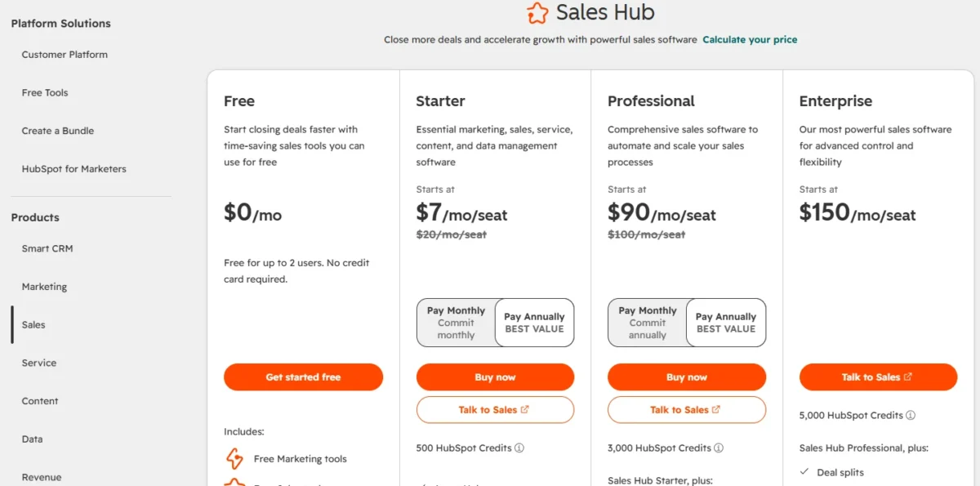
Task: Click the Products heading in sidebar
Action: (x=35, y=217)
